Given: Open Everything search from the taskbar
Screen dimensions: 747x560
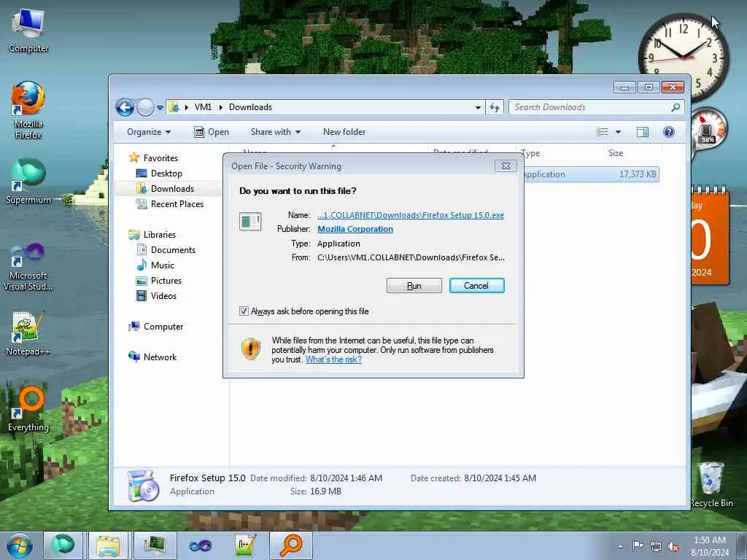Looking at the screenshot, I should (291, 545).
